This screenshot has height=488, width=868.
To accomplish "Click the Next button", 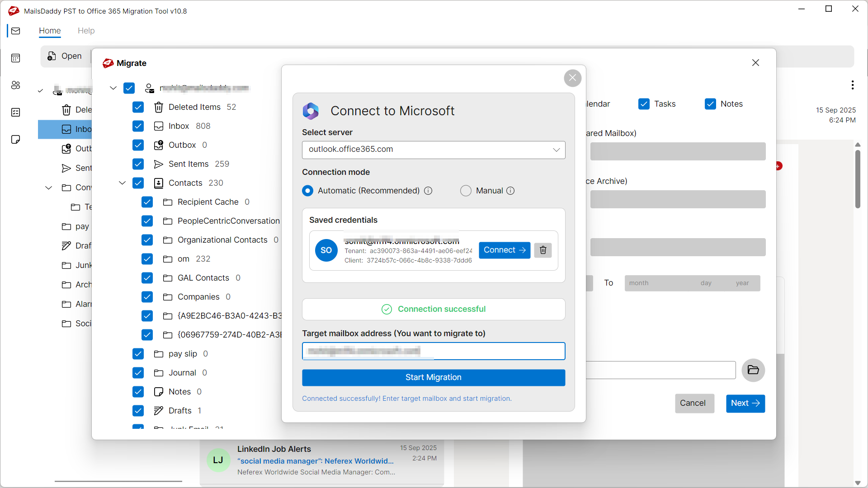I will pyautogui.click(x=745, y=403).
